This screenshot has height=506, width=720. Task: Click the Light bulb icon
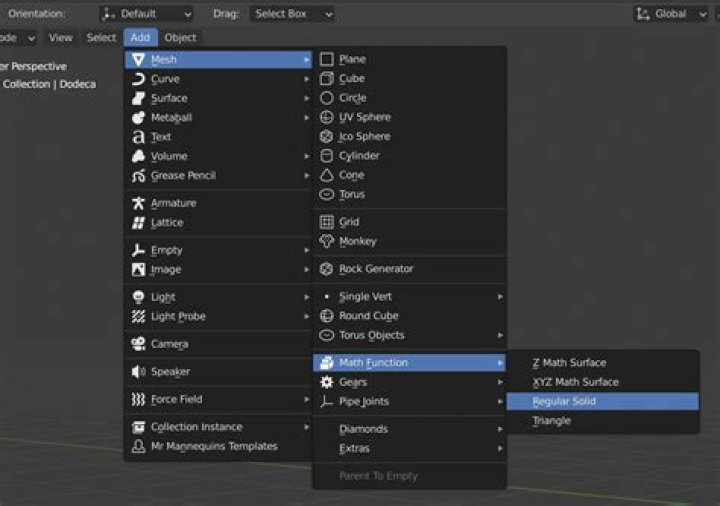click(138, 297)
